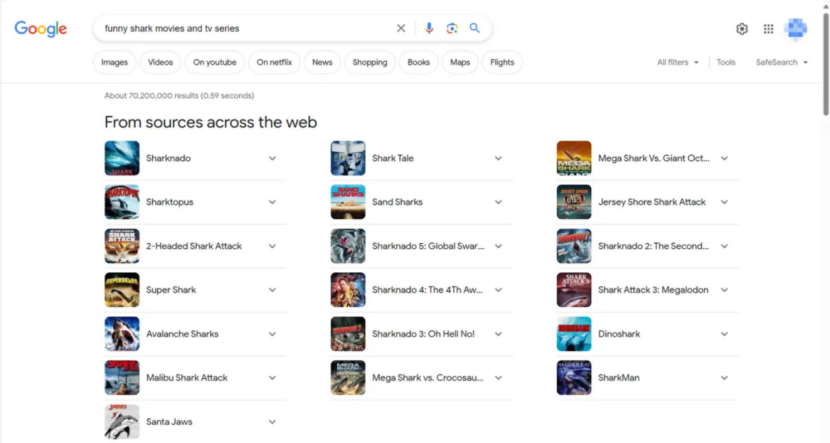The width and height of the screenshot is (830, 443).
Task: Open the Super Shark poster thumbnail
Action: [x=122, y=290]
